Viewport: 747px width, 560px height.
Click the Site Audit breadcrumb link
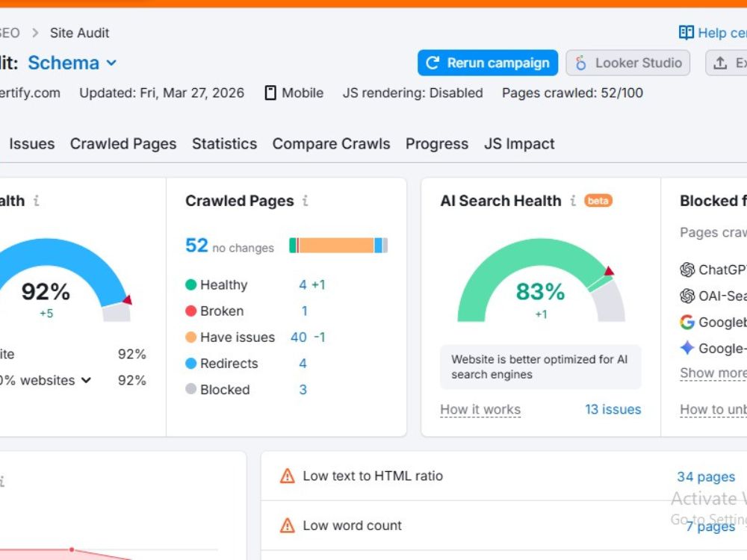pos(80,33)
